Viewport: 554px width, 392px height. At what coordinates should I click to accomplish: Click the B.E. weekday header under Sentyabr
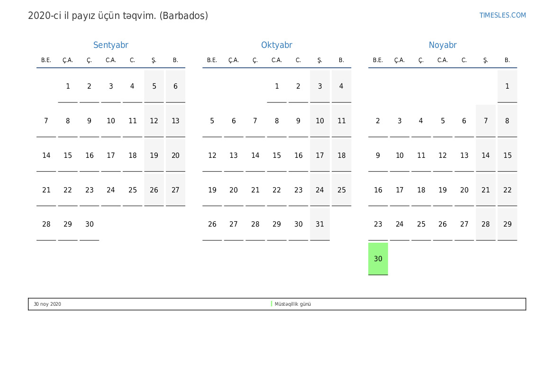(46, 60)
